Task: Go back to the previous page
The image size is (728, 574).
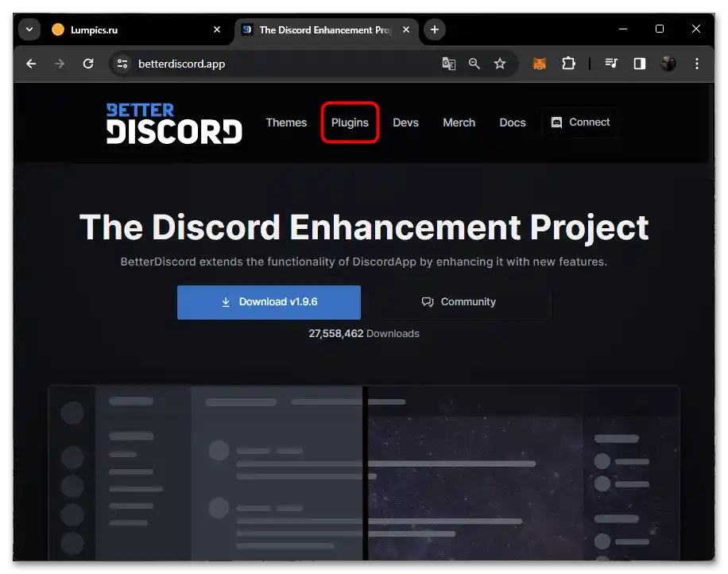Action: pyautogui.click(x=31, y=64)
